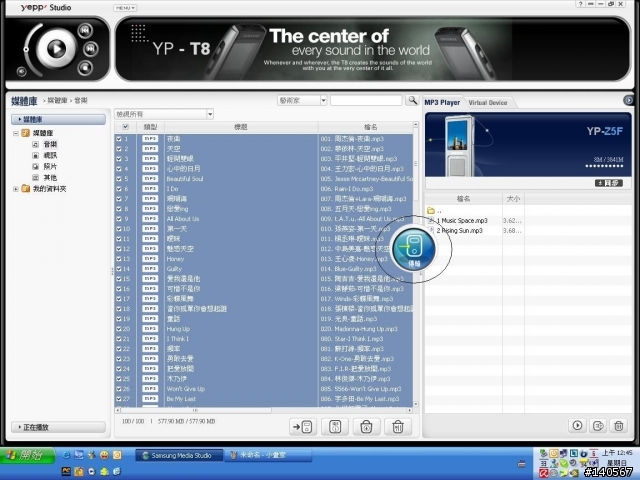
Task: Click the device panel transfer-to-PC icon
Action: (598, 425)
